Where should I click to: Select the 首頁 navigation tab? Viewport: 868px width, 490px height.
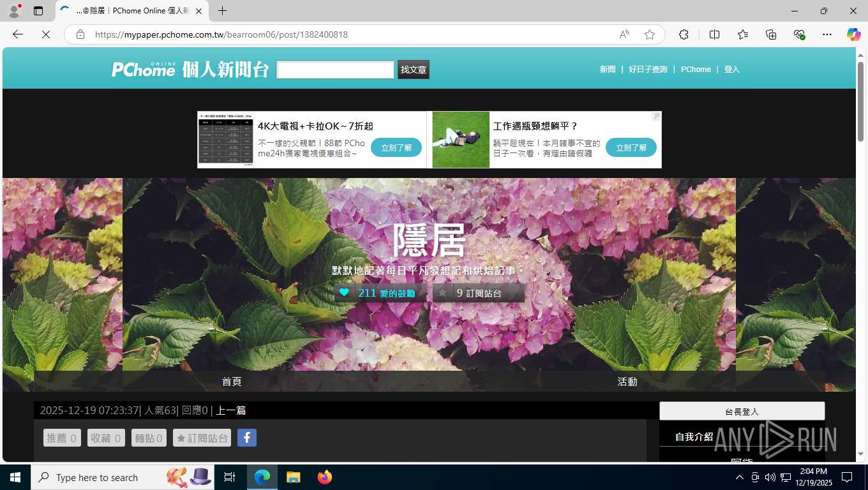point(232,382)
